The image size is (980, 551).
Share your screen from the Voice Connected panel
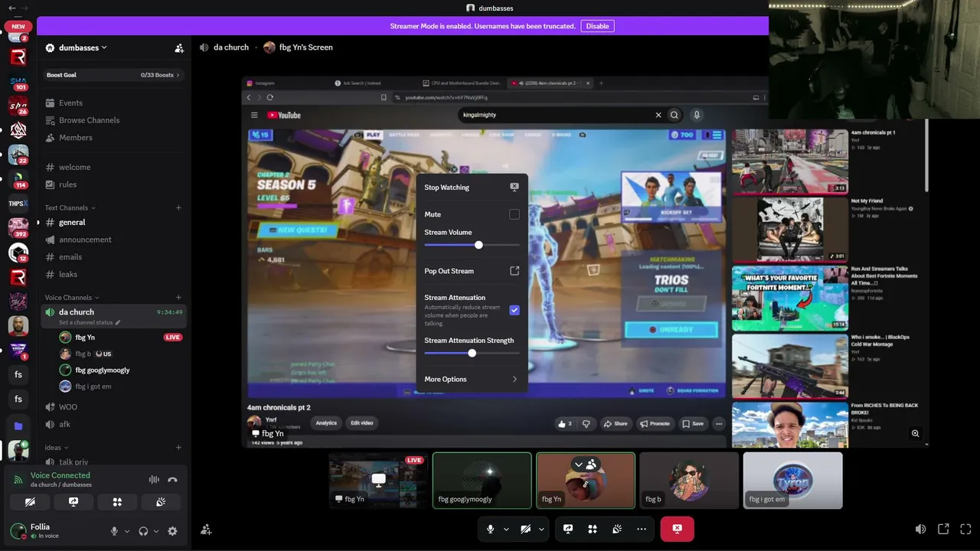coord(73,502)
